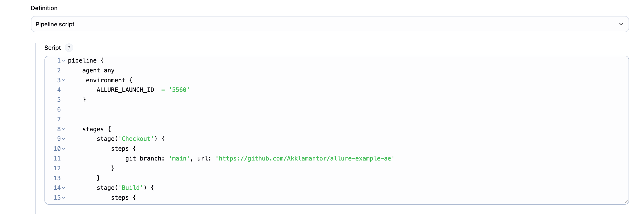The image size is (644, 214).
Task: Place cursor in the GitHub repository URL string
Action: tap(305, 159)
